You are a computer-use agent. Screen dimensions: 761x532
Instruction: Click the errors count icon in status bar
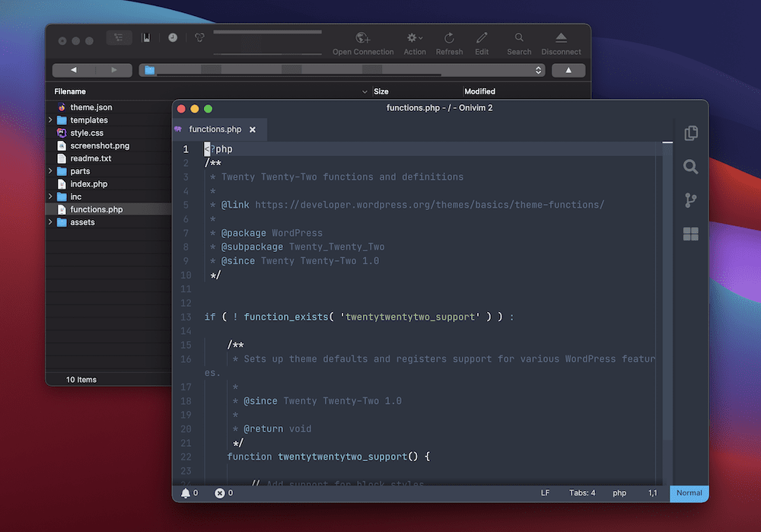[219, 493]
